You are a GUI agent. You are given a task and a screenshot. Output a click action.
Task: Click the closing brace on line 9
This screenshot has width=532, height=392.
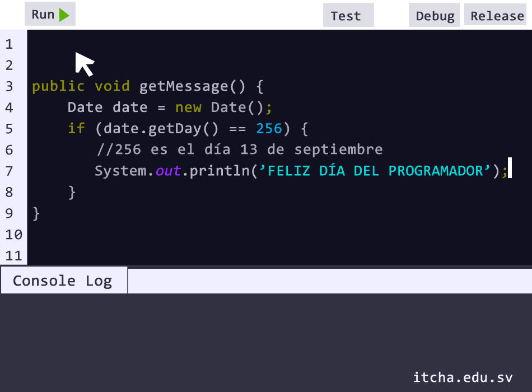pyautogui.click(x=36, y=213)
